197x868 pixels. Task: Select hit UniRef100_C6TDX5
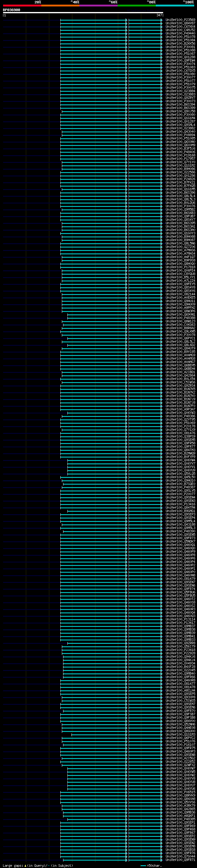pyautogui.click(x=180, y=71)
